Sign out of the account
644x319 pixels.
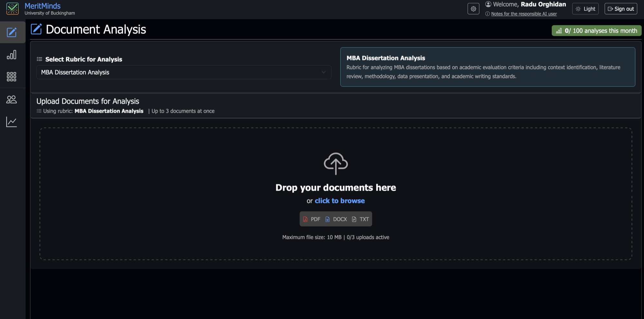(x=621, y=9)
